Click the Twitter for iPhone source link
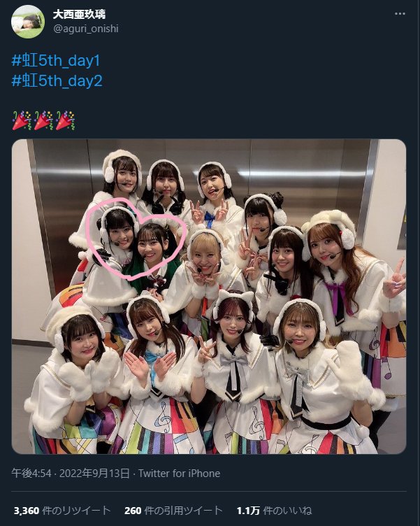This screenshot has width=420, height=526. click(x=180, y=474)
